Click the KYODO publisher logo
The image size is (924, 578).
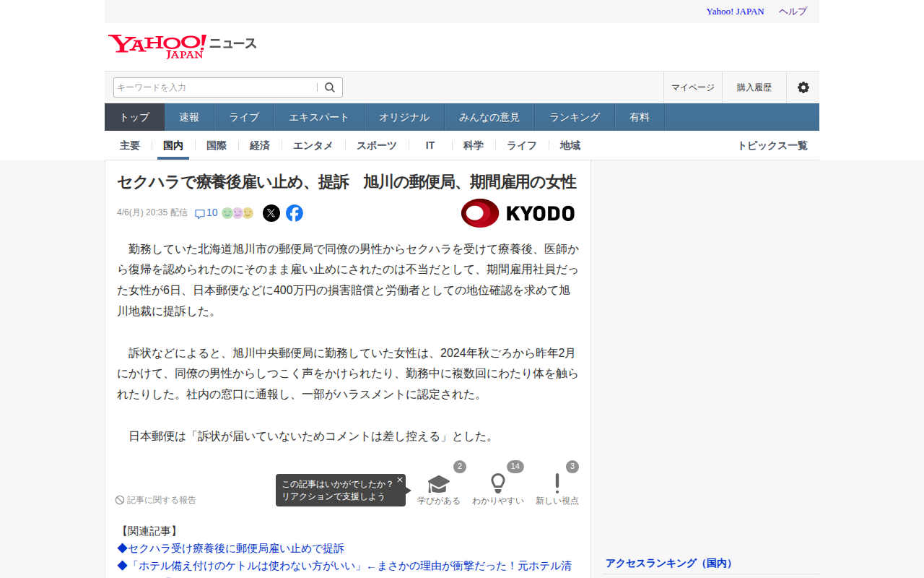(x=518, y=213)
